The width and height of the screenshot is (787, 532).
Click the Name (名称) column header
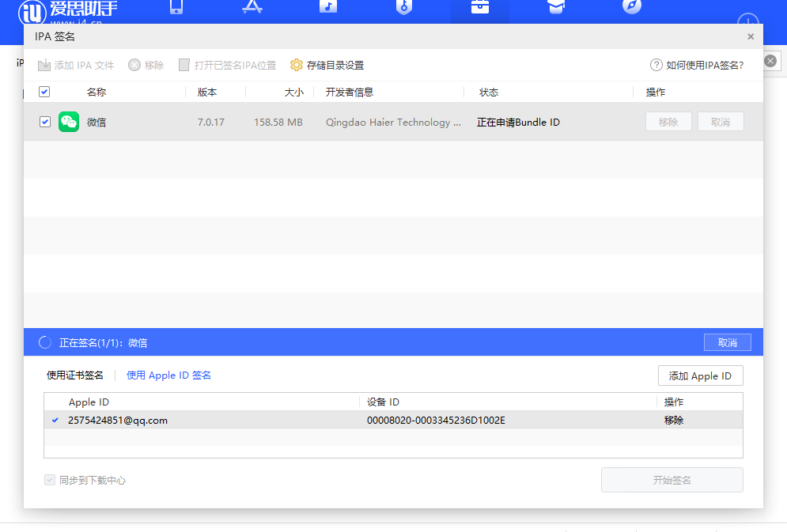click(96, 92)
